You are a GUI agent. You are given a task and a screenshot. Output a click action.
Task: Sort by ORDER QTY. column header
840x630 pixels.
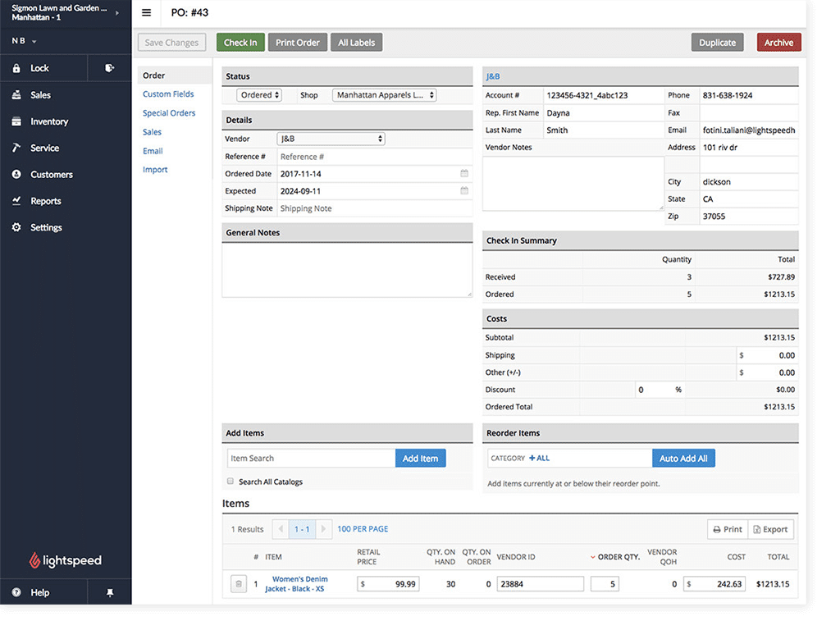(x=615, y=557)
